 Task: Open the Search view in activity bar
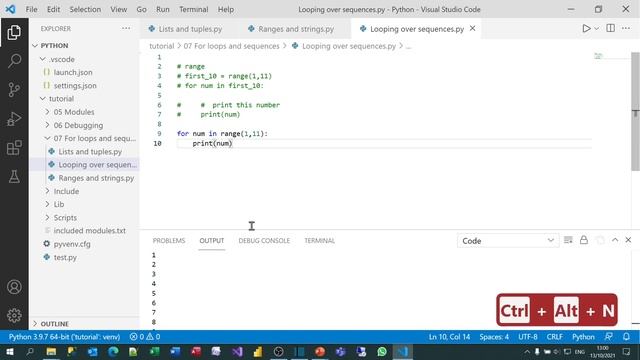pos(14,61)
